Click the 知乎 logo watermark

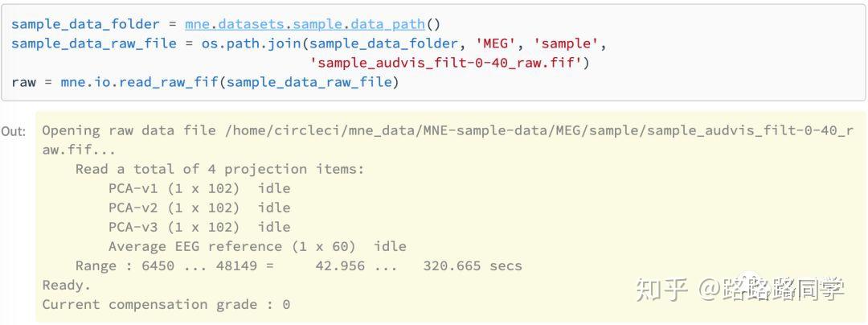tap(661, 289)
